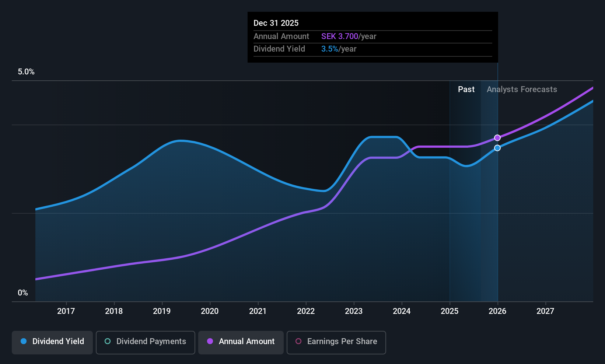Click the teal Dividend Payments legend circle

click(108, 342)
